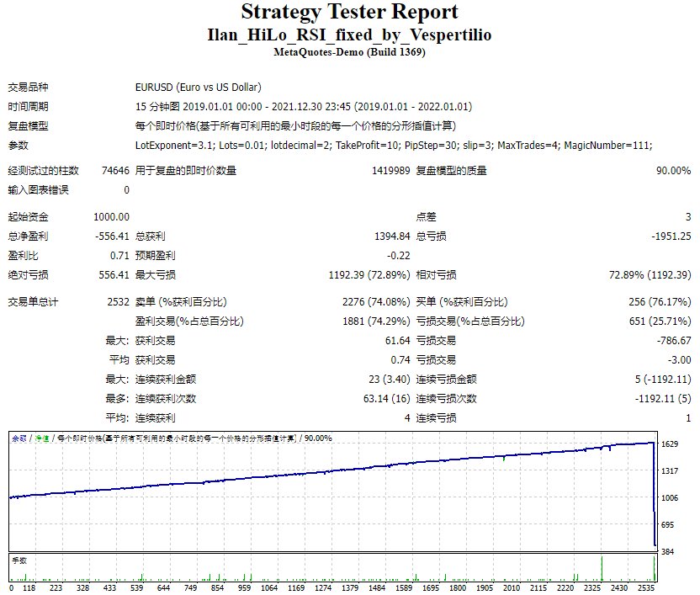This screenshot has width=700, height=595.
Task: Click average profit trade value 0.74
Action: point(400,360)
